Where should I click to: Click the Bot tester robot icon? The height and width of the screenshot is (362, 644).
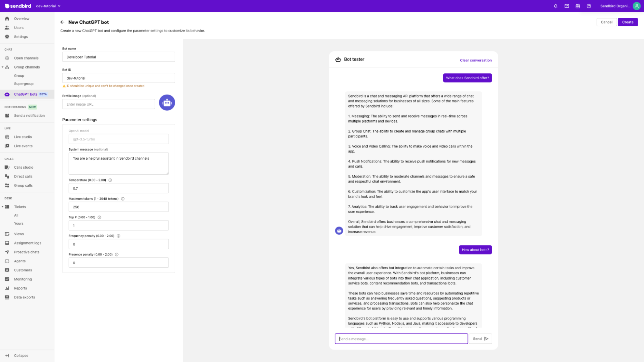(x=338, y=60)
